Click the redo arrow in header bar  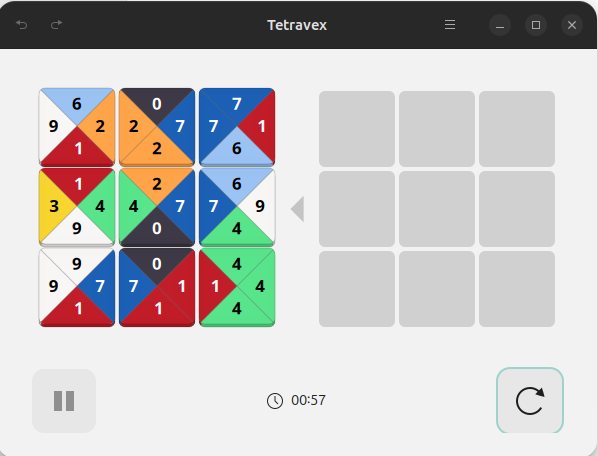click(56, 25)
